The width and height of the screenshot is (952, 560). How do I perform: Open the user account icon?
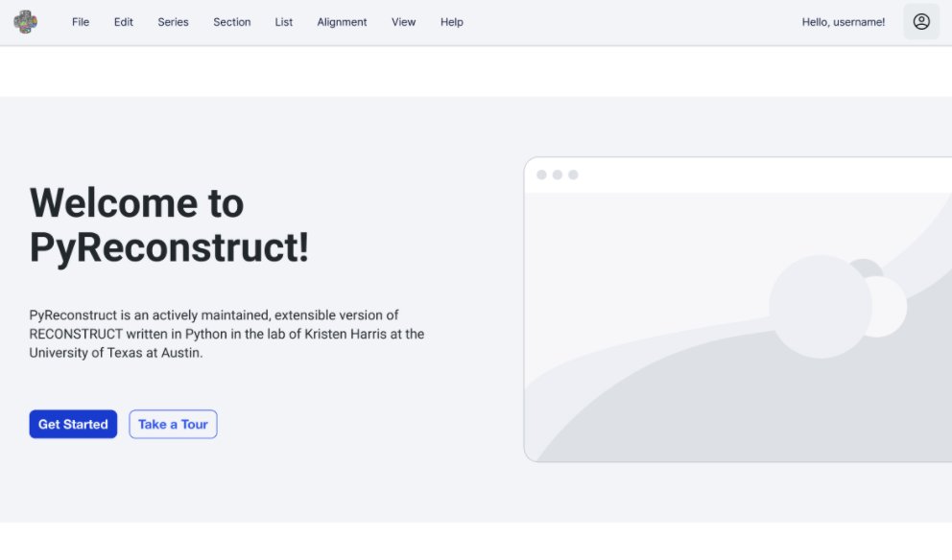(x=920, y=21)
